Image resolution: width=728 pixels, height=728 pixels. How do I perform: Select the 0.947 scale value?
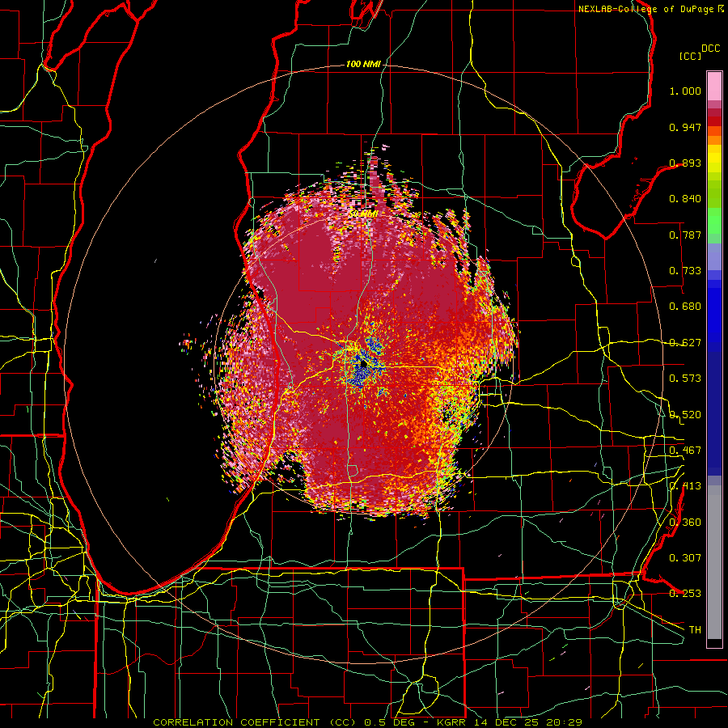(685, 127)
